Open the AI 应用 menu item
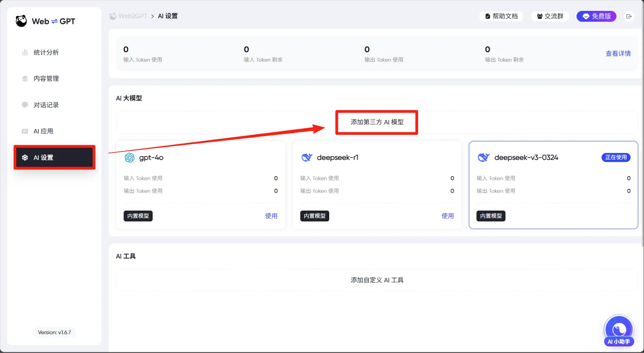 pos(43,131)
